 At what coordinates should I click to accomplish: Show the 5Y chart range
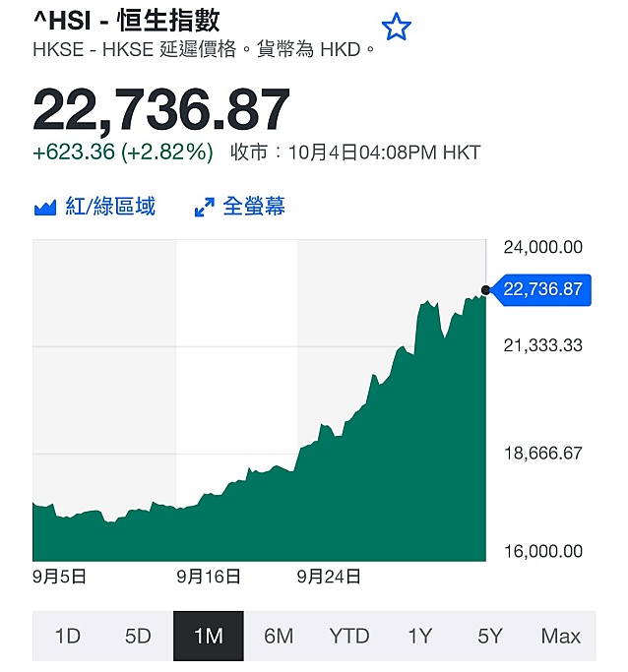click(x=490, y=636)
